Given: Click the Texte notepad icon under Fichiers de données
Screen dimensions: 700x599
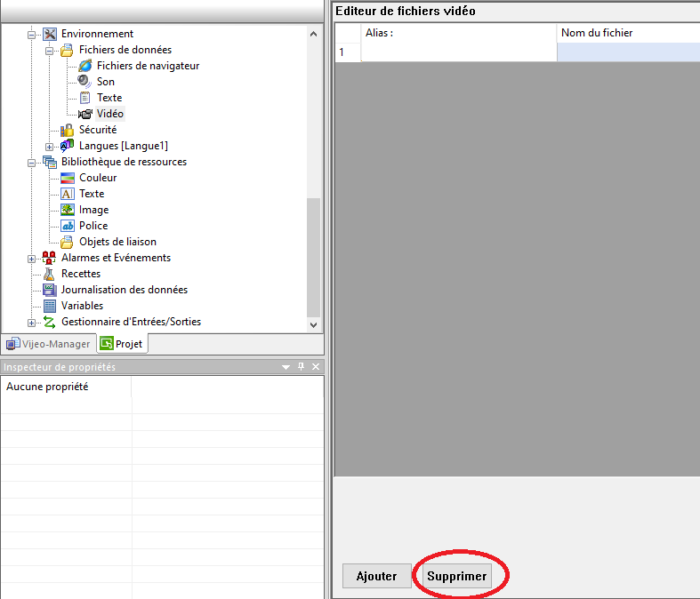Looking at the screenshot, I should point(84,98).
